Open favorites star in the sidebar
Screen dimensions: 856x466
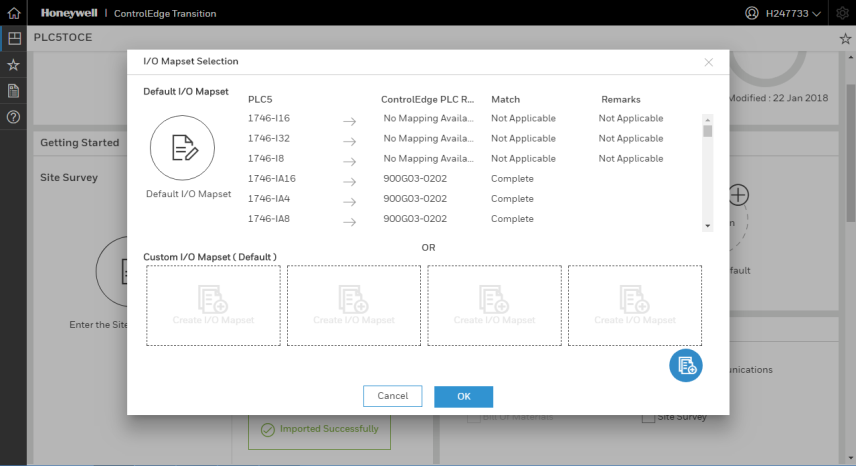tap(13, 65)
